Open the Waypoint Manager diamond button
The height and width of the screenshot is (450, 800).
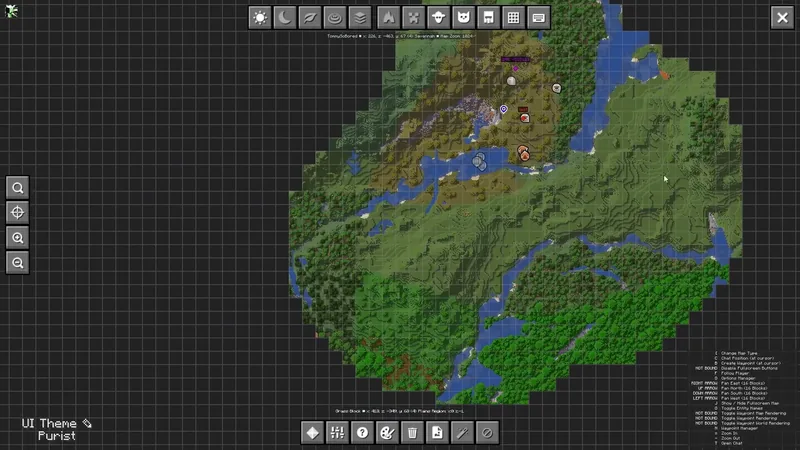click(x=312, y=433)
